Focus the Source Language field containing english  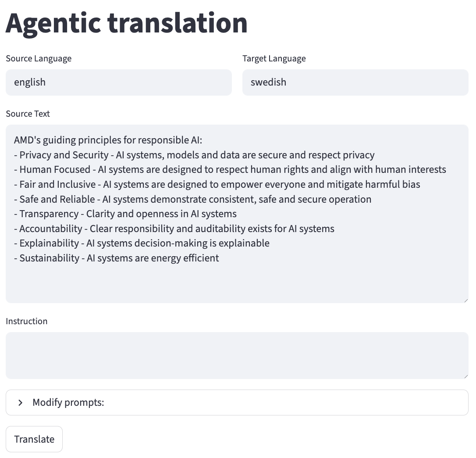tap(118, 82)
